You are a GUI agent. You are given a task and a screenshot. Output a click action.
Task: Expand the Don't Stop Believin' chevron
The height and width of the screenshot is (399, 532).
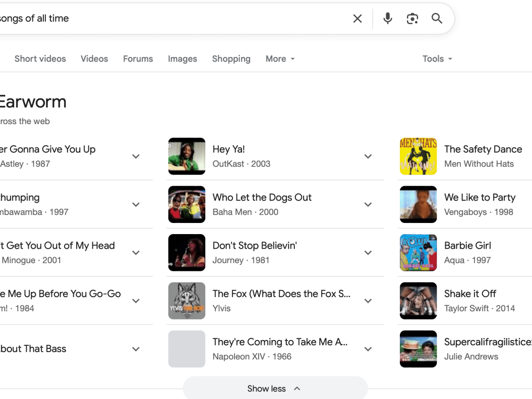(x=368, y=253)
